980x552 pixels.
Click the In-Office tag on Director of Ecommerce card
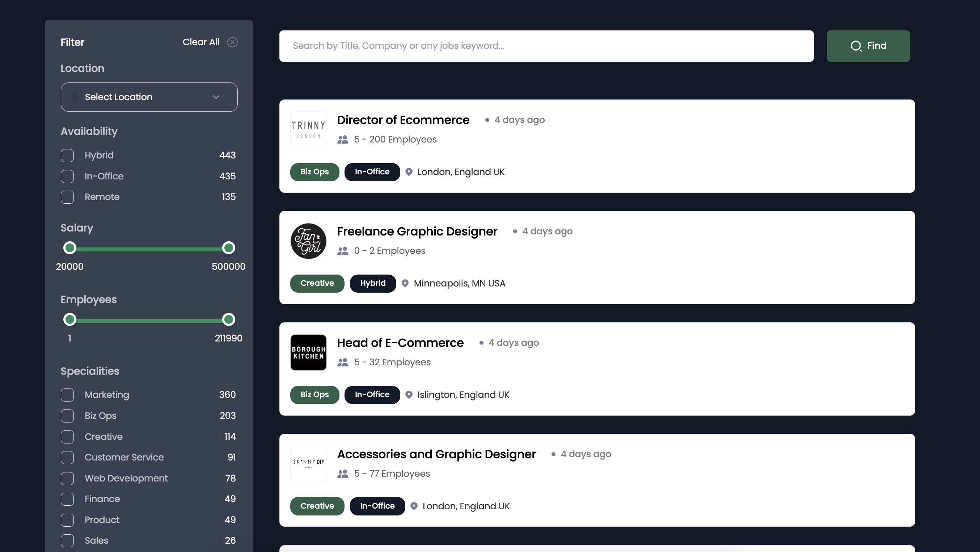point(372,172)
